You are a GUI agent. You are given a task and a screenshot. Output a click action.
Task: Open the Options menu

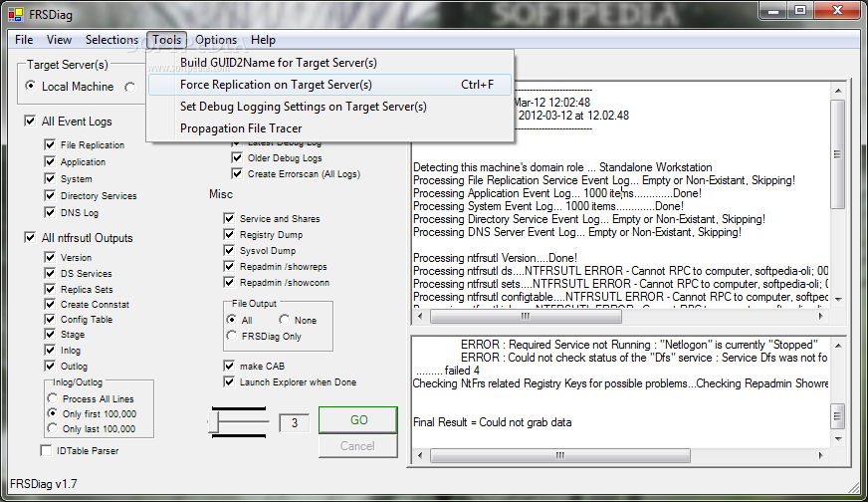tap(216, 40)
